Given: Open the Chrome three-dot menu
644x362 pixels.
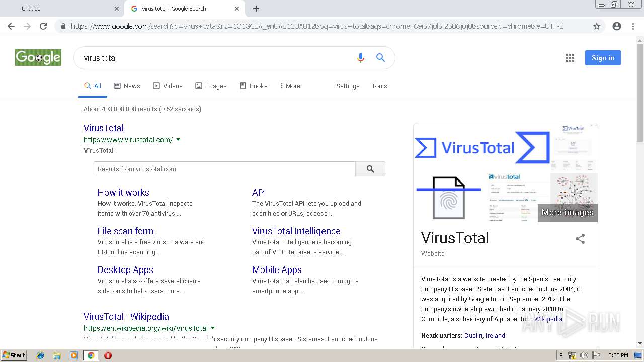Looking at the screenshot, I should click(633, 26).
